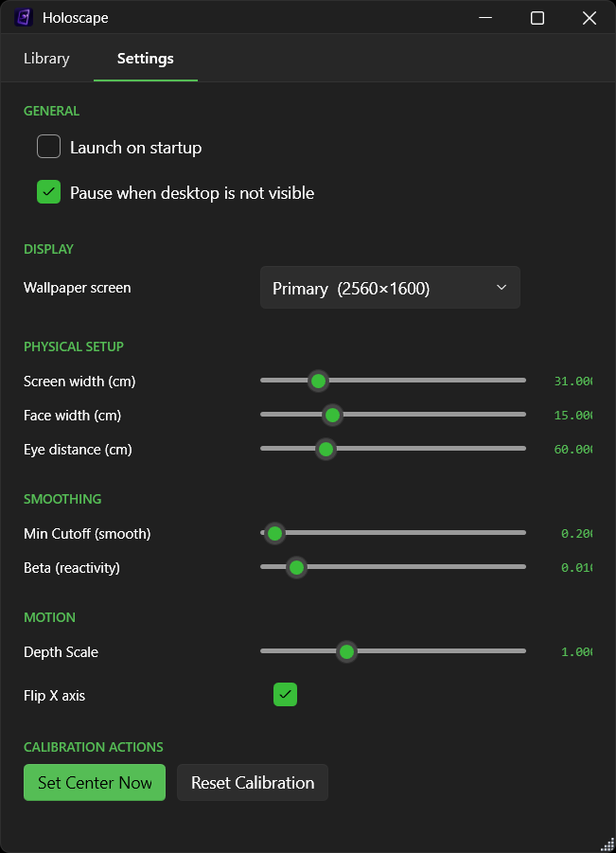Click the Eye distance slider handle

click(x=326, y=448)
